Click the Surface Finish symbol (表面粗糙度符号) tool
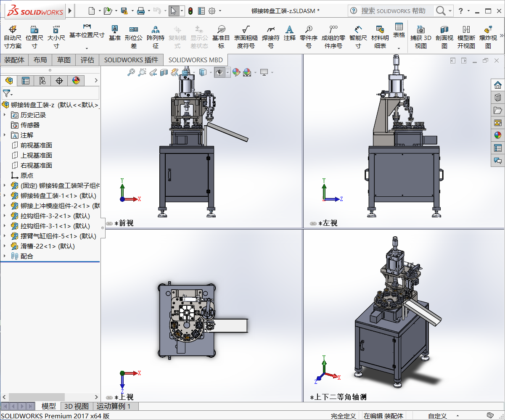Image resolution: width=505 pixels, height=420 pixels. (246, 37)
